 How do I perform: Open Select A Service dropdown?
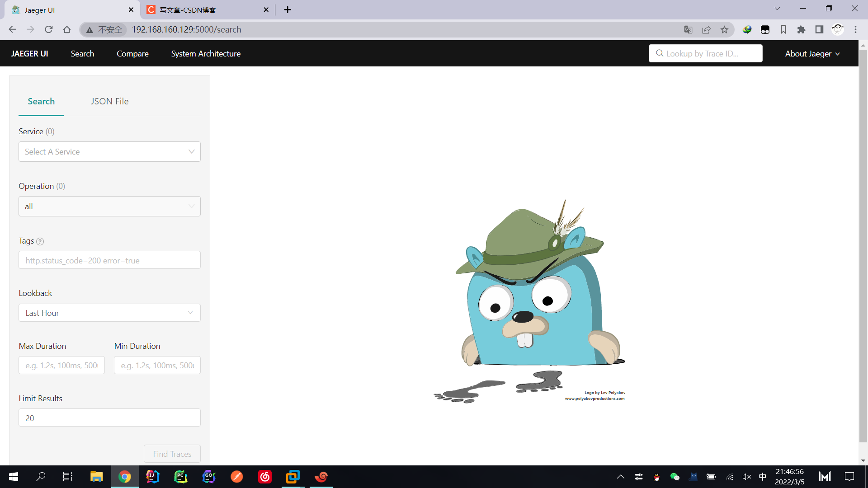pyautogui.click(x=109, y=152)
